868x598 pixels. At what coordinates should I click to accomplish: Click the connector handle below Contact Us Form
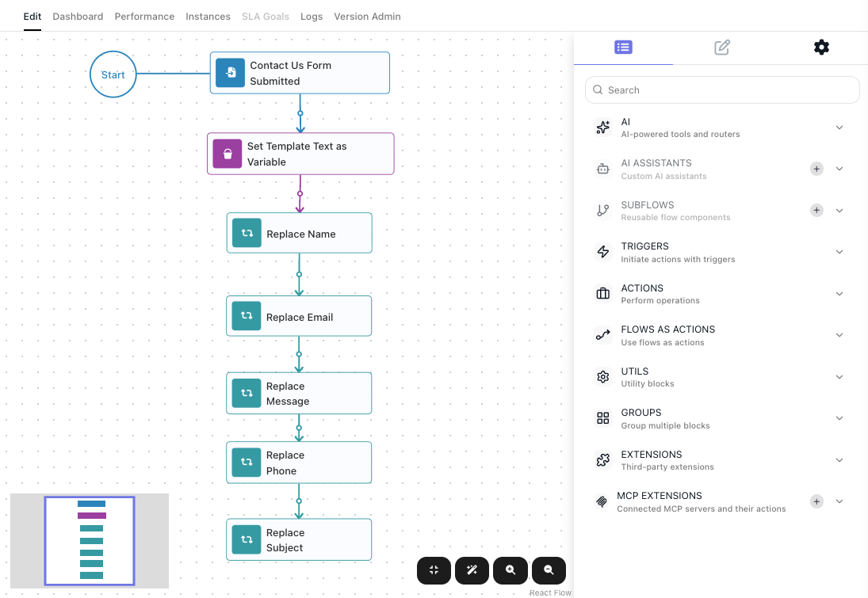300,112
